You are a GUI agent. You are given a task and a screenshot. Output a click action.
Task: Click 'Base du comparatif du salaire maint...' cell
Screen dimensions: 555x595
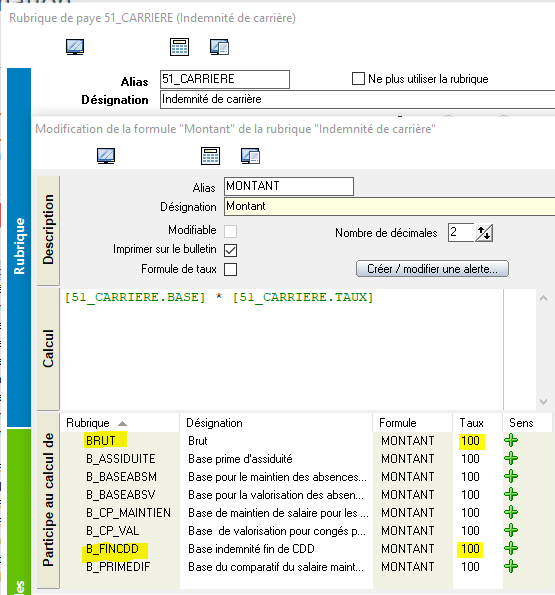click(276, 567)
